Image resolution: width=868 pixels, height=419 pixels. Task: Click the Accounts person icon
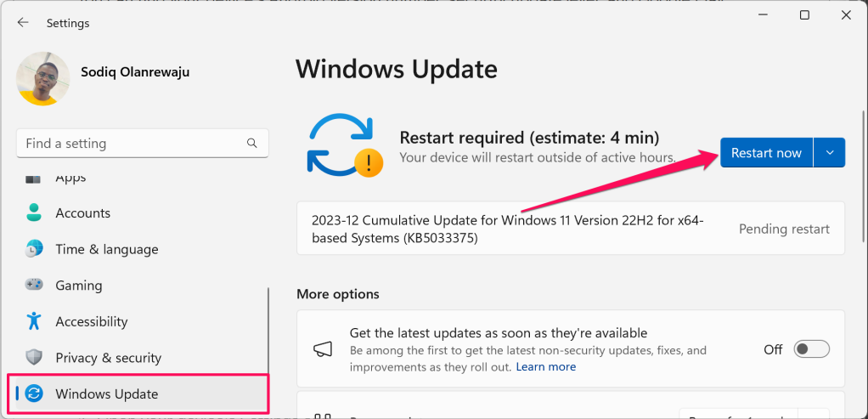click(34, 212)
